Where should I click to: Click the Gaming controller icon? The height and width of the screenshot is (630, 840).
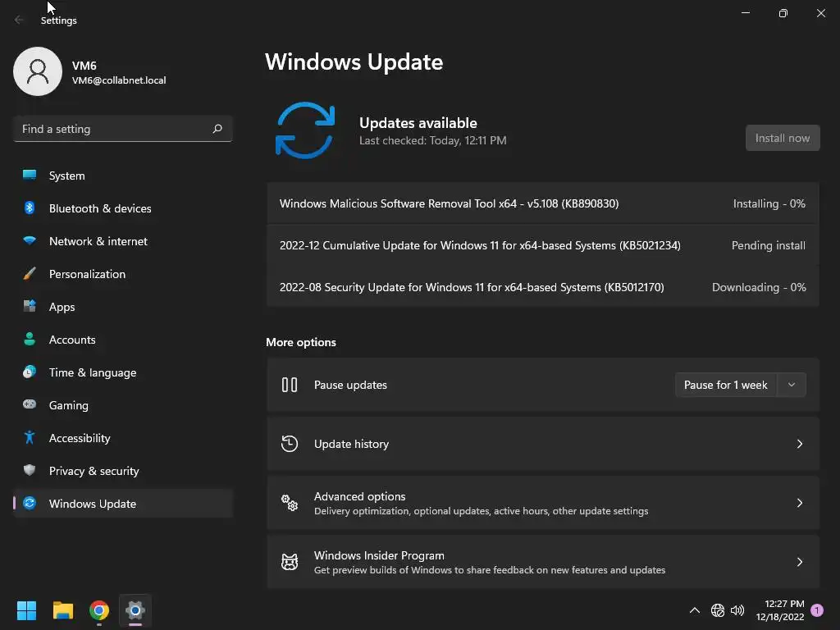pos(30,404)
